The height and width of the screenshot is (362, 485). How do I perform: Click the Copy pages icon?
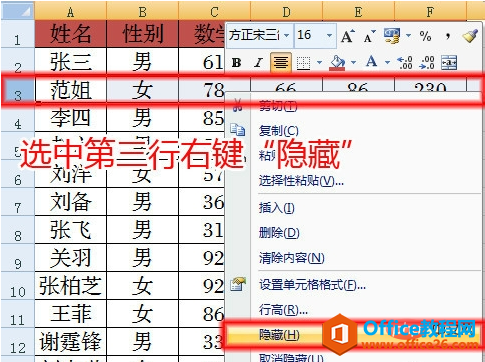(238, 130)
